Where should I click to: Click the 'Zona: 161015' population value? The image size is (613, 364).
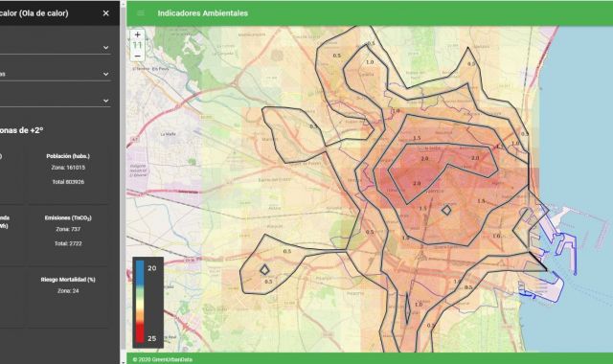point(68,168)
